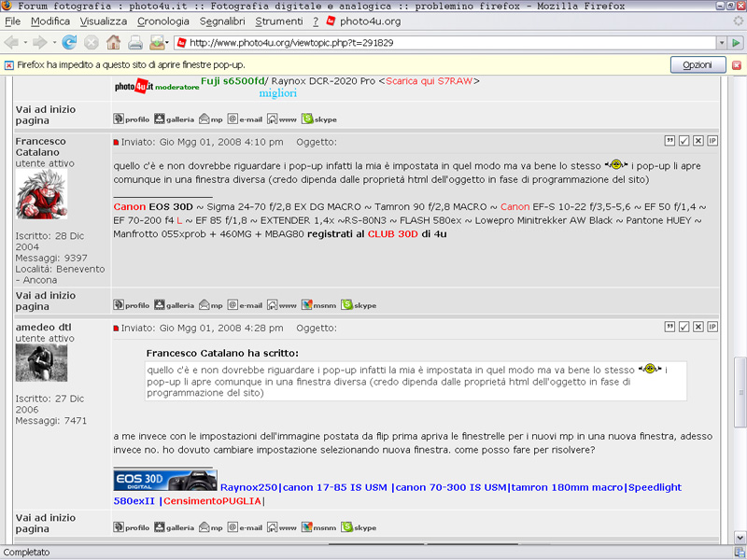Image resolution: width=747 pixels, height=560 pixels.
Task: Click the Reload page toolbar icon
Action: pos(69,42)
